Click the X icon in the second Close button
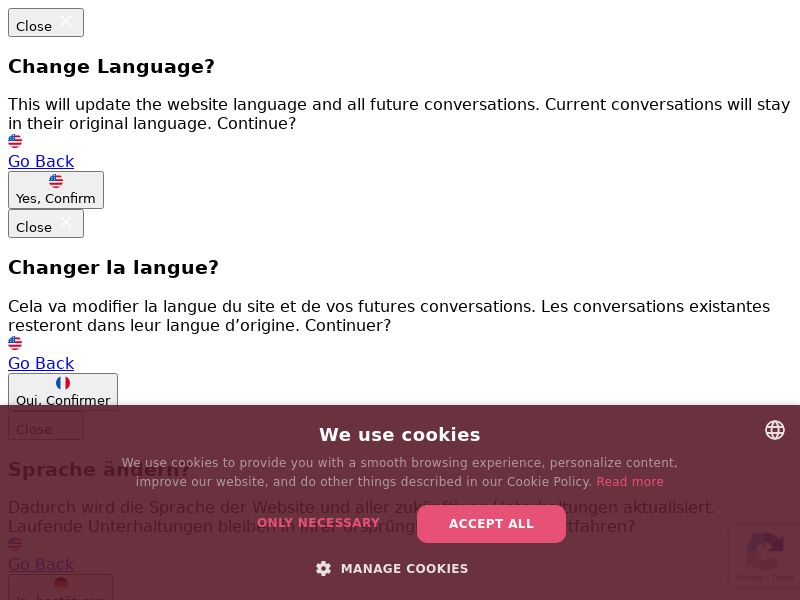Screen dimensions: 800x600 click(66, 222)
